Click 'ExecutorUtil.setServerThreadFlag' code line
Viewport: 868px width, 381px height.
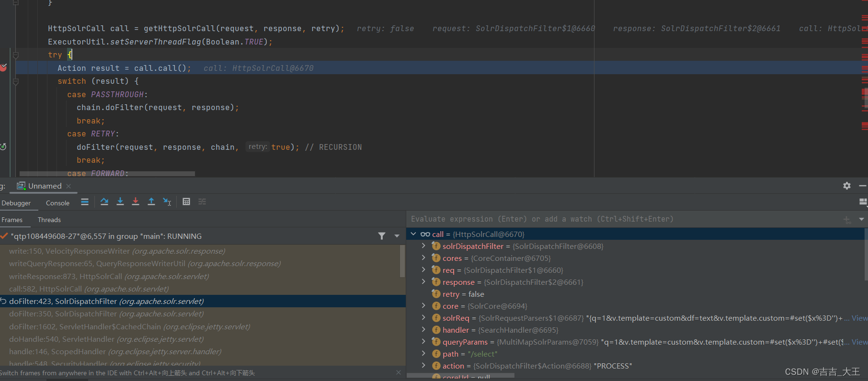pos(160,42)
